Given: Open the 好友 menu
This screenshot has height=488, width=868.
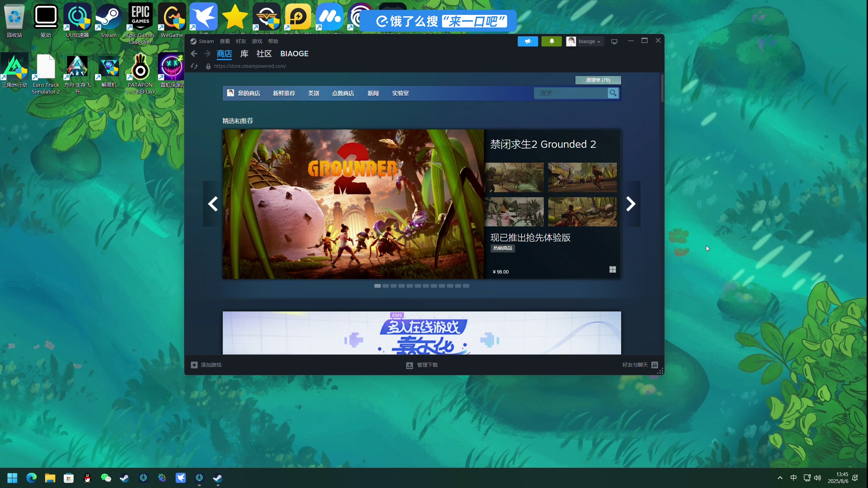Looking at the screenshot, I should pos(241,41).
